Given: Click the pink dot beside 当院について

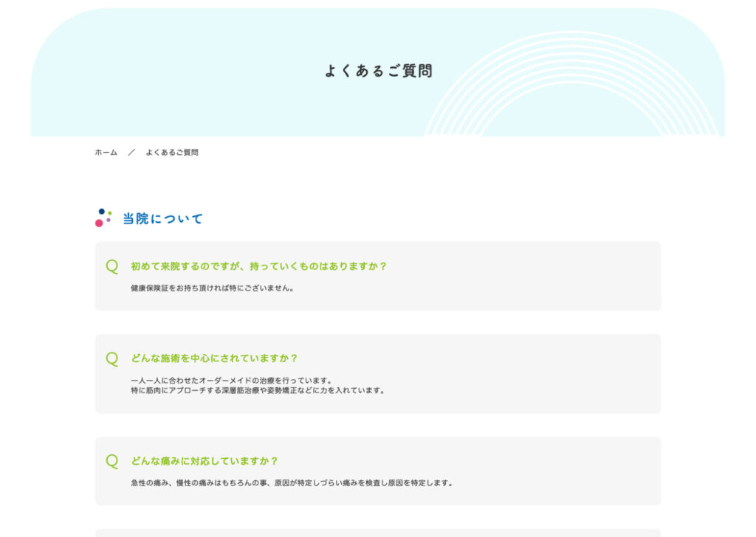Looking at the screenshot, I should tap(99, 223).
